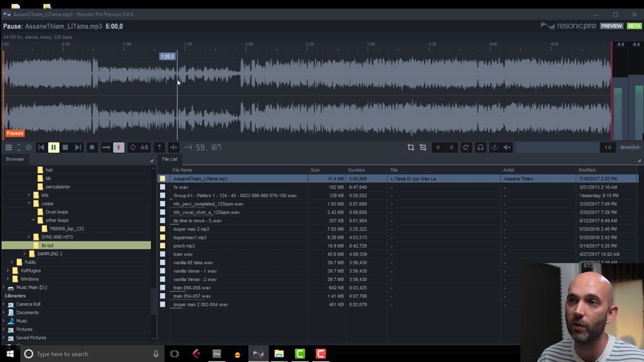Click the 1.0 volume value box

(608, 147)
